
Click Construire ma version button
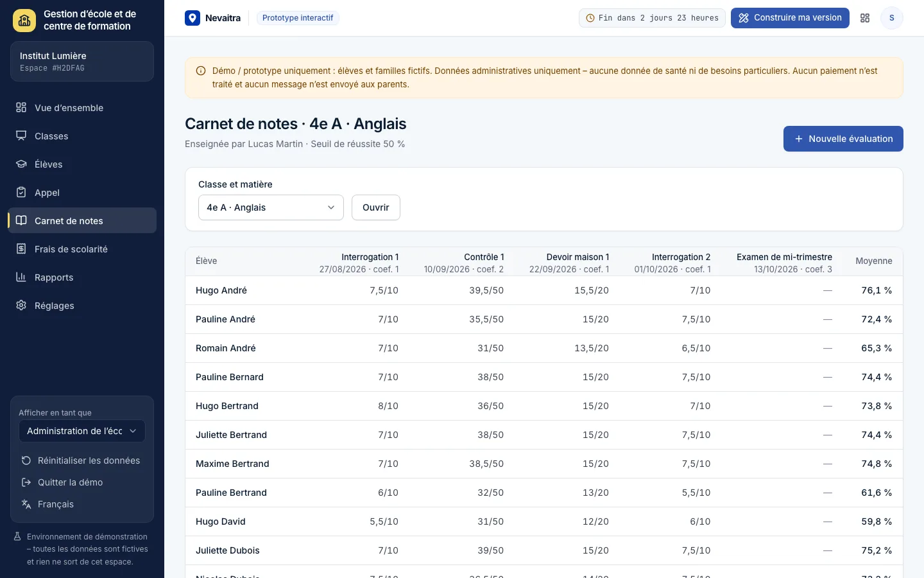coord(790,18)
